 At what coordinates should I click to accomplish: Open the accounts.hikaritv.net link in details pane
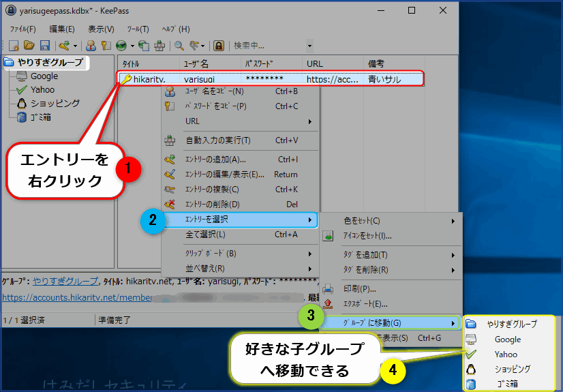point(77,298)
